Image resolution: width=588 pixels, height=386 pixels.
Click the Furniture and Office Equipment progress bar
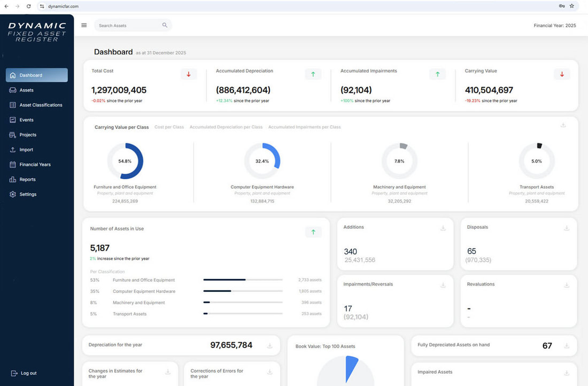point(243,280)
